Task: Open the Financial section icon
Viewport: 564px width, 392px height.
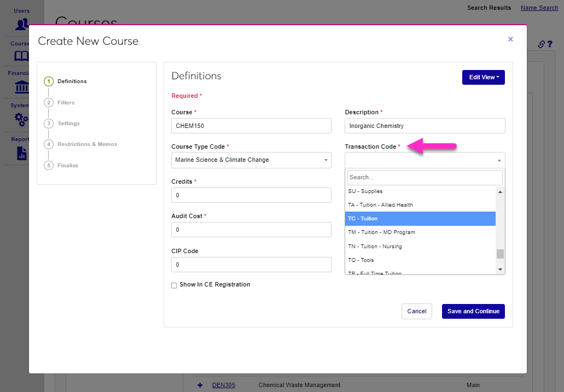Action: coord(21,86)
